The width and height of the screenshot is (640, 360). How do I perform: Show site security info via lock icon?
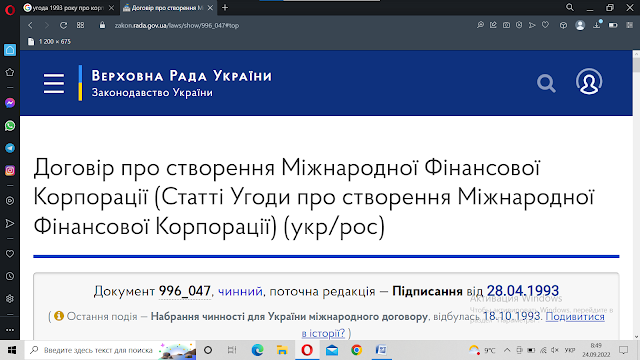tap(102, 25)
